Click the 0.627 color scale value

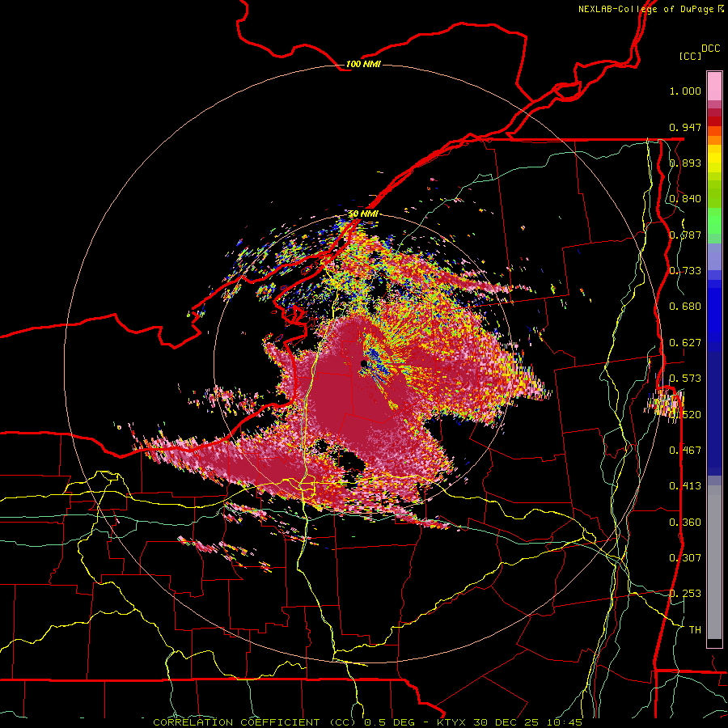[685, 343]
